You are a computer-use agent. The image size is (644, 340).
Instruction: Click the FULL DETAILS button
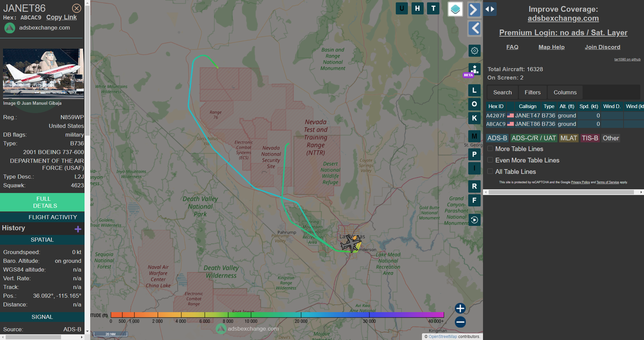[x=42, y=202]
